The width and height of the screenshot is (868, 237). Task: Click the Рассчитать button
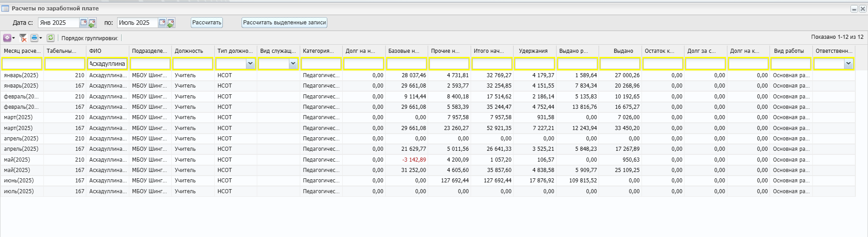pyautogui.click(x=207, y=23)
